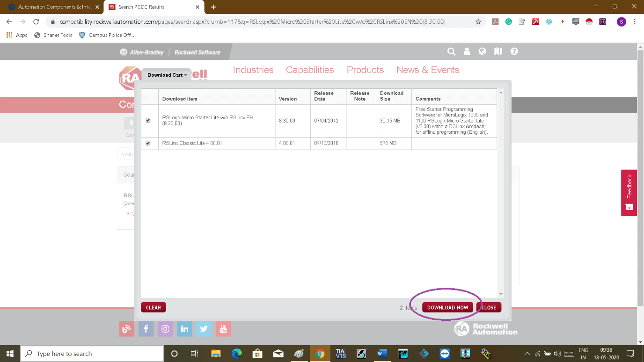Open Microsoft Store from taskbar

pos(257,354)
